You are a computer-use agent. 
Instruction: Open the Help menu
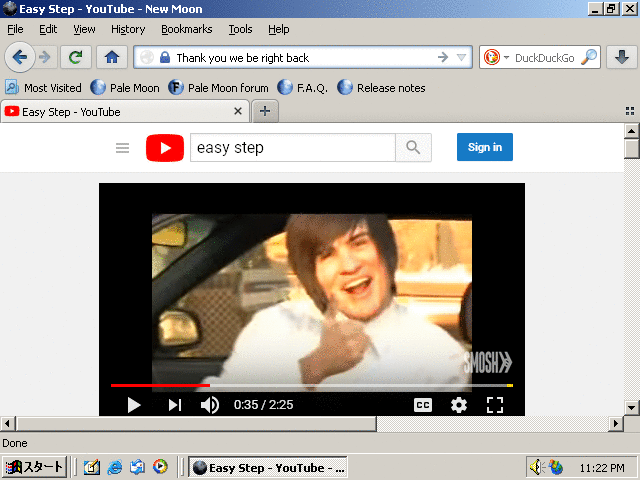click(x=278, y=29)
